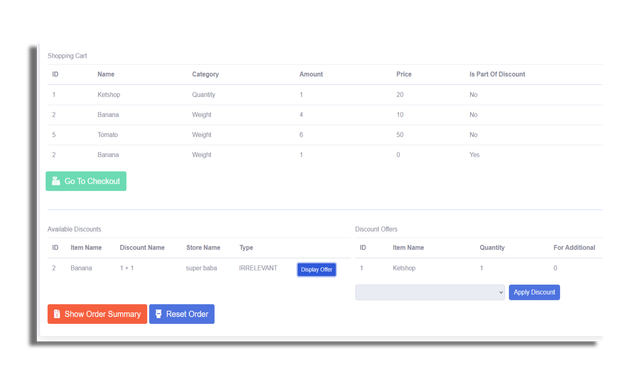Click the IRRELEVANT type cell
Viewport: 640px width, 384px height.
(258, 268)
